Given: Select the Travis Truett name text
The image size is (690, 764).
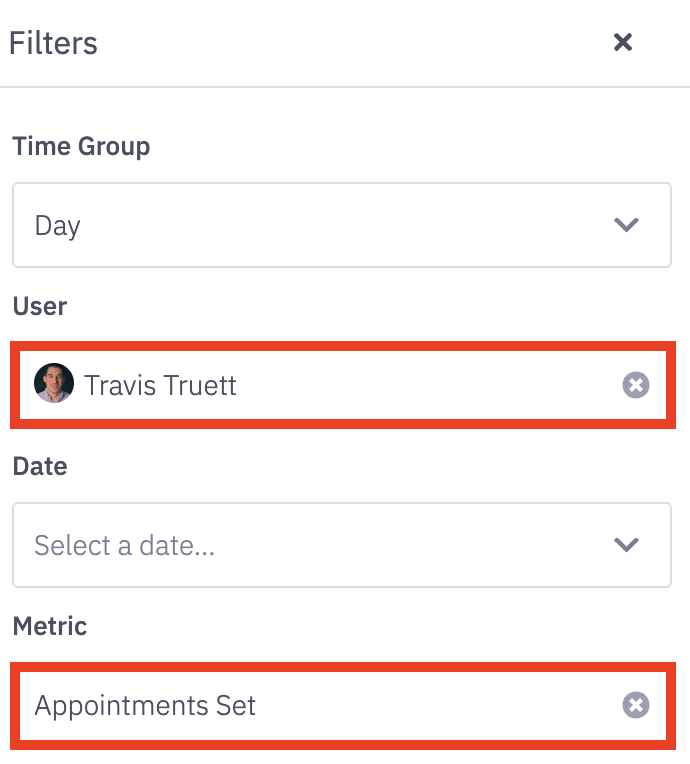Looking at the screenshot, I should 160,386.
